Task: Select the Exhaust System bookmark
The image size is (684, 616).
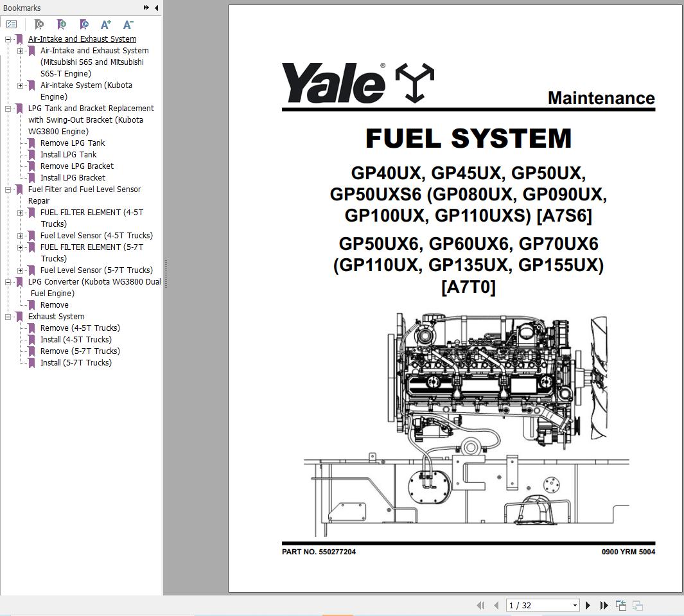Action: pos(56,316)
